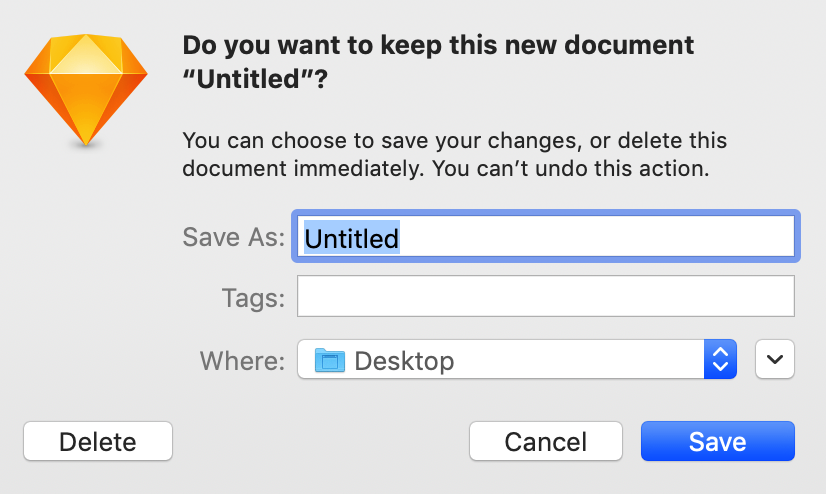The image size is (826, 494).
Task: Click the highlighted "Untitled" filename text
Action: click(351, 238)
